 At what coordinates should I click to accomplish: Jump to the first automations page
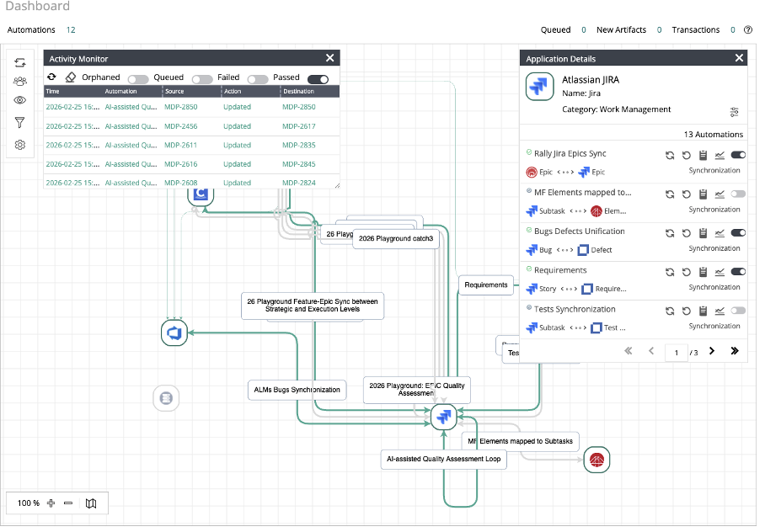click(x=629, y=352)
